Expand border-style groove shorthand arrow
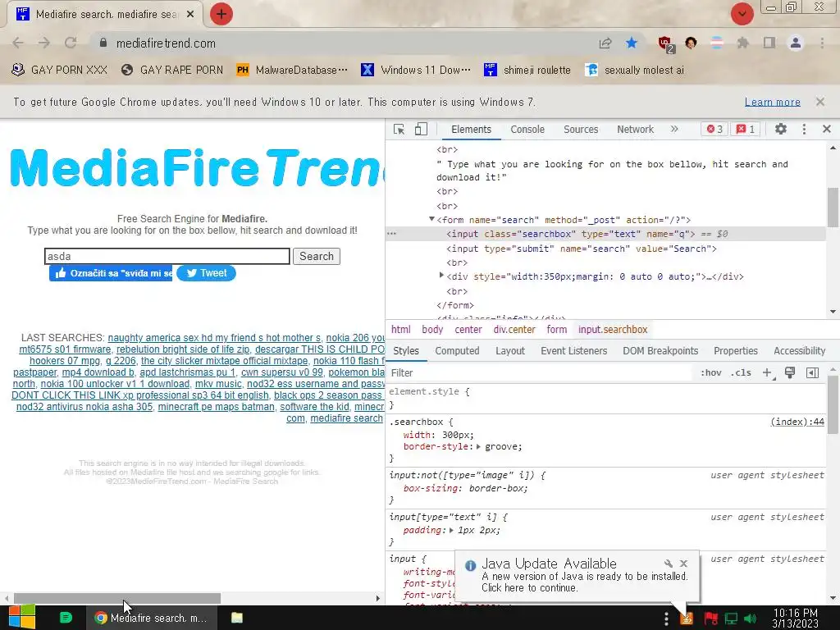840x630 pixels. click(x=478, y=446)
